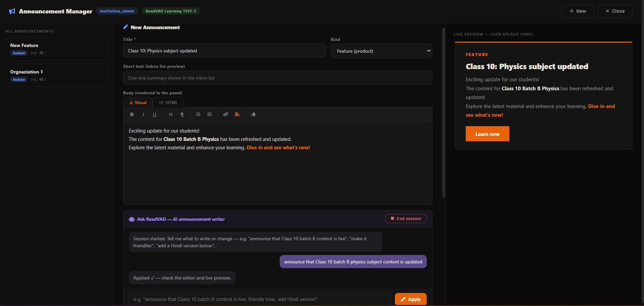
Task: Open the New Feature announcement item
Action: (56, 49)
